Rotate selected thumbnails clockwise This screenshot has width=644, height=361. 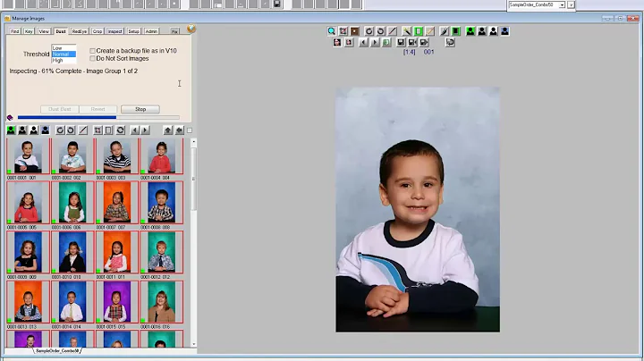[x=60, y=130]
